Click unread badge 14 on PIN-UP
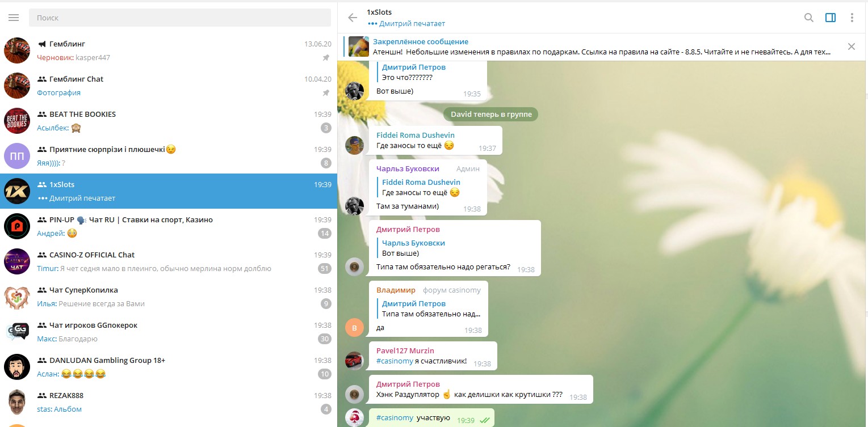 click(x=325, y=233)
